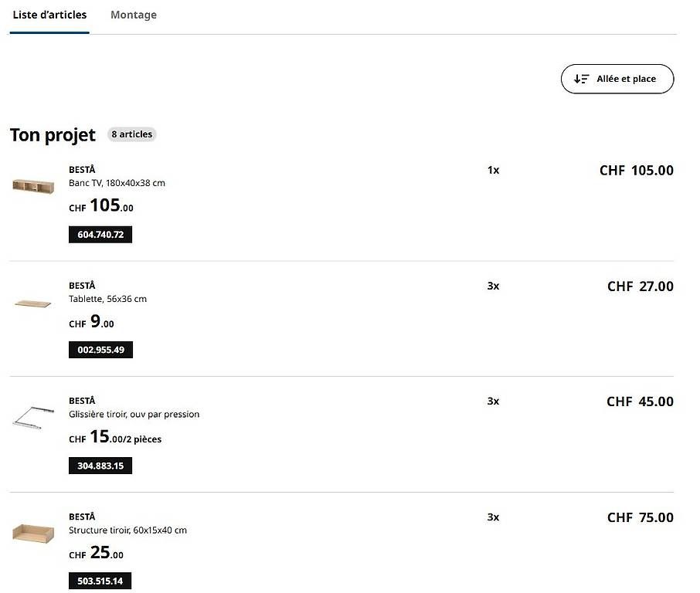Click description Banc TV, 180x40x38 cm
Screen dimensions: 700x593
(117, 183)
